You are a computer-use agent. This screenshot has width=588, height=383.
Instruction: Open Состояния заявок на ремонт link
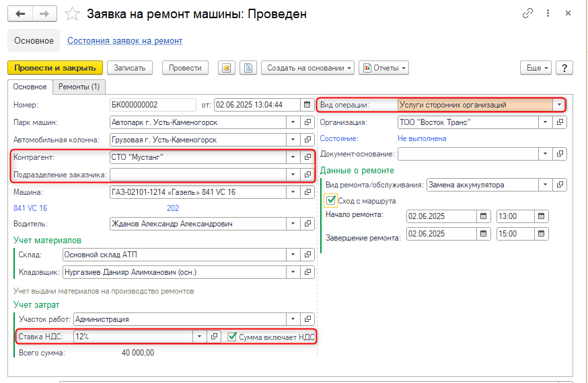click(x=125, y=40)
